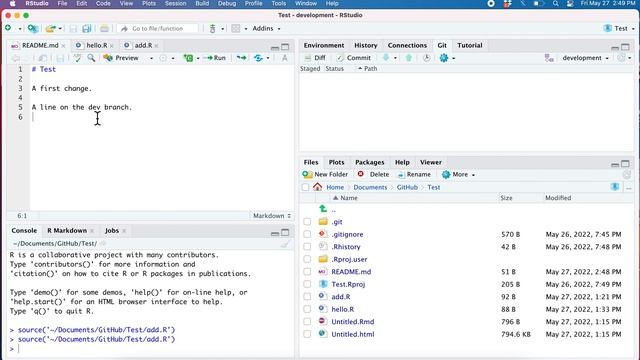Screen dimensions: 640x360
Task: Click the Print icon in main toolbar
Action: 104,28
